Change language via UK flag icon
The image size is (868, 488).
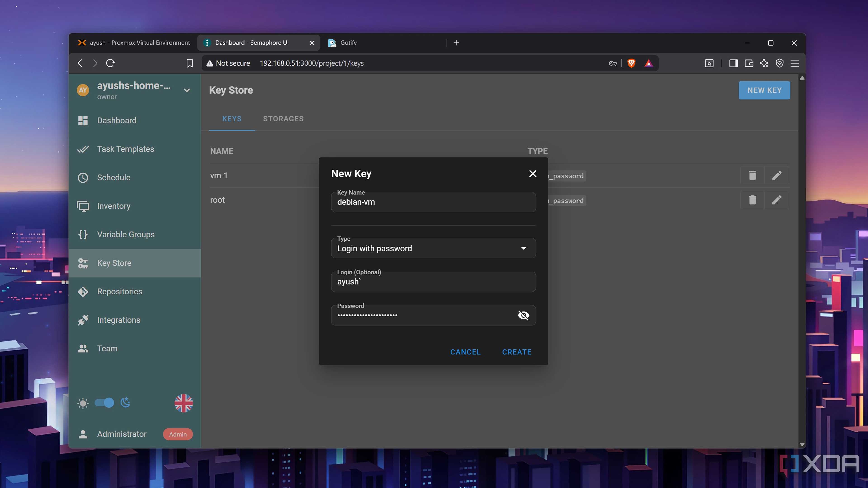point(184,403)
